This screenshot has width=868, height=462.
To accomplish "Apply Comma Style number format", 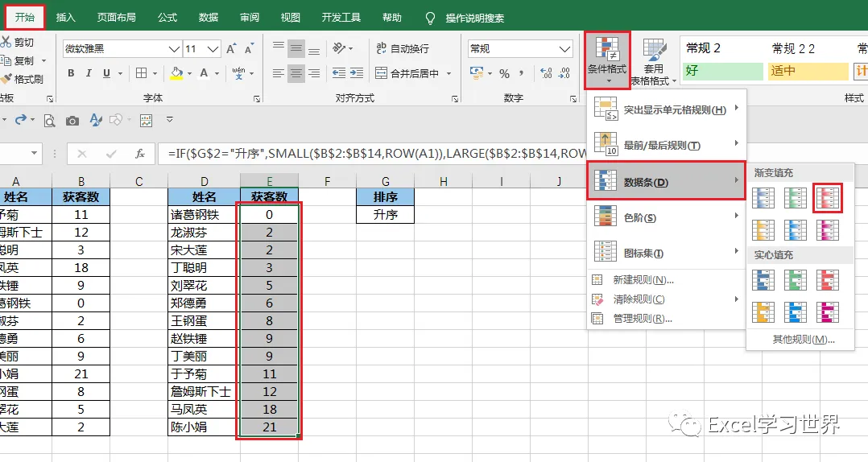I will pyautogui.click(x=522, y=73).
